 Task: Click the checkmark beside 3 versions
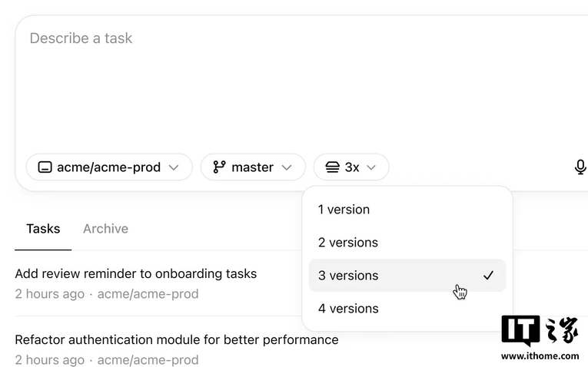pyautogui.click(x=488, y=276)
